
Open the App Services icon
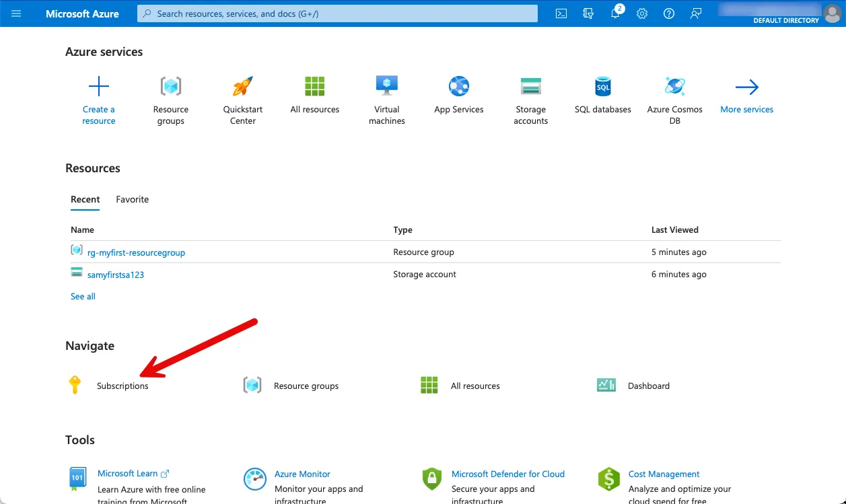tap(459, 87)
